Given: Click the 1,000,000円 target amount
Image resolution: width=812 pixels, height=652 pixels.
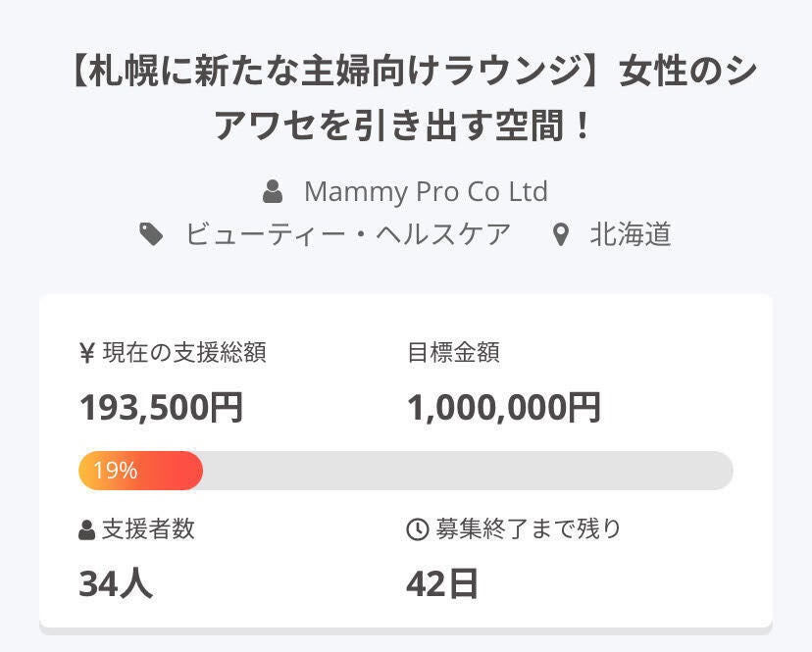Looking at the screenshot, I should click(x=503, y=407).
